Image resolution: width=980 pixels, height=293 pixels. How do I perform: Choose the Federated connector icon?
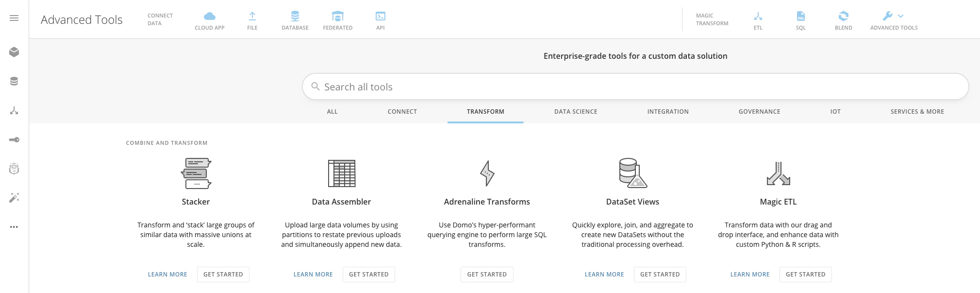[338, 16]
